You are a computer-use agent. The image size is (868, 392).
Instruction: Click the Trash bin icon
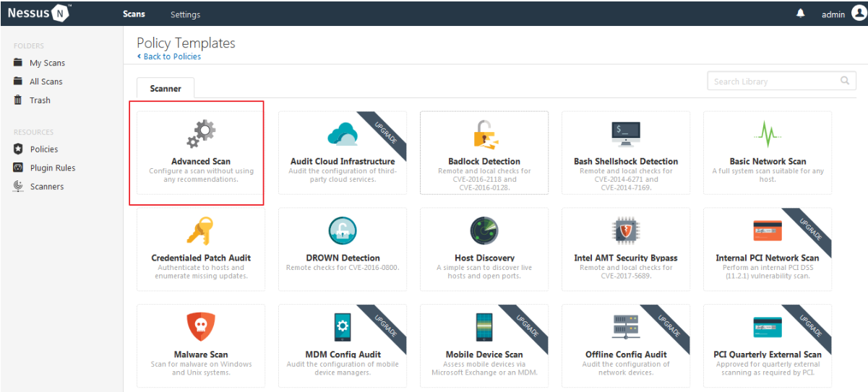coord(18,100)
